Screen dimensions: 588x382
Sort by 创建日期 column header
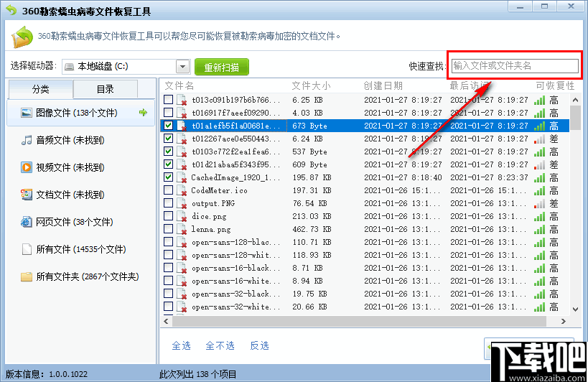(383, 86)
